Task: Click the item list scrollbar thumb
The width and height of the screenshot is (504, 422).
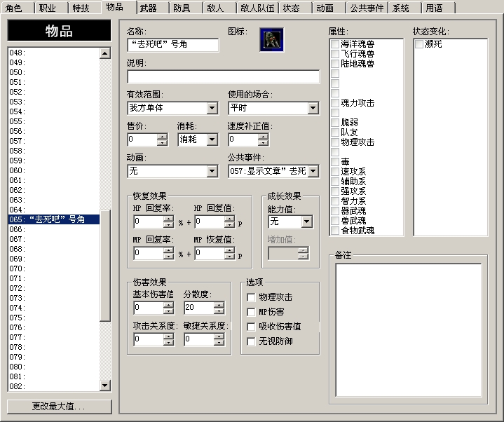Action: pyautogui.click(x=104, y=266)
